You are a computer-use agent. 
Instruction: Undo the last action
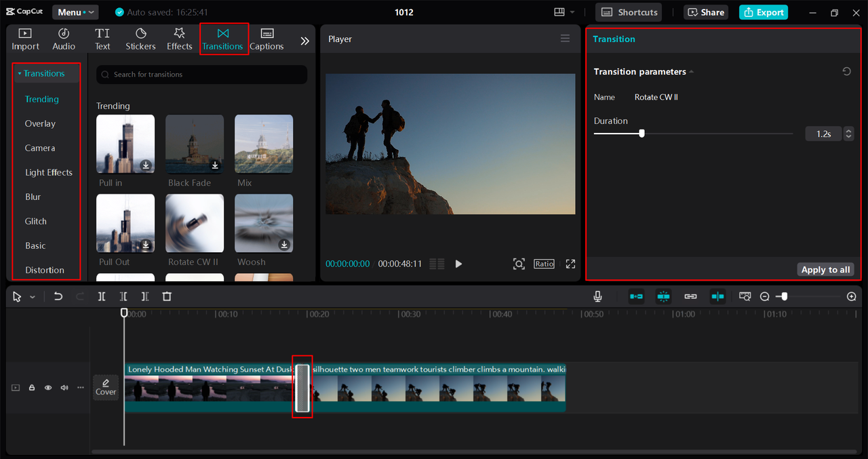click(x=58, y=296)
